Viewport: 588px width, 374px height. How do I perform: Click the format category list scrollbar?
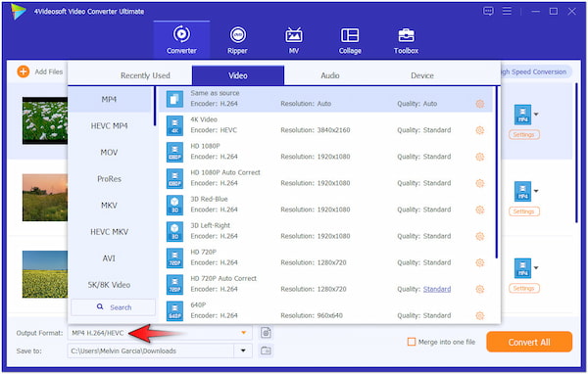point(155,107)
